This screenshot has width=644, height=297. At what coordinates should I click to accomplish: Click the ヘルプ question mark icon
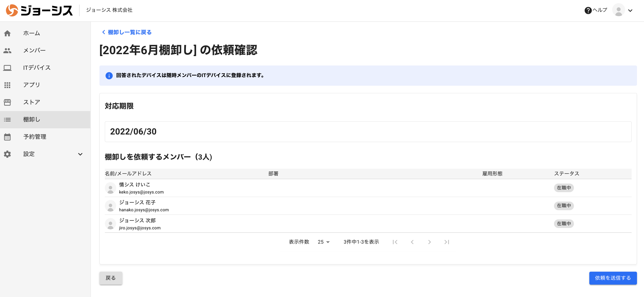[588, 11]
